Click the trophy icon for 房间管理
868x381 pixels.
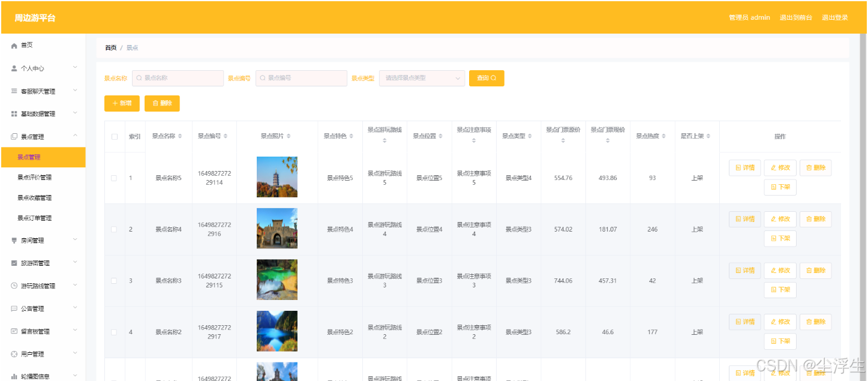14,241
